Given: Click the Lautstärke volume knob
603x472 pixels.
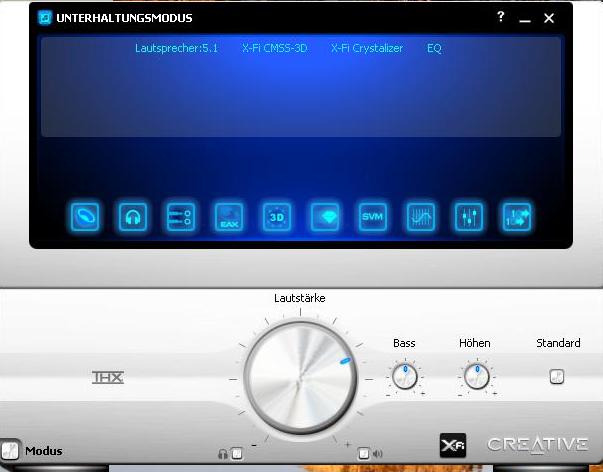Looking at the screenshot, I should pos(300,379).
